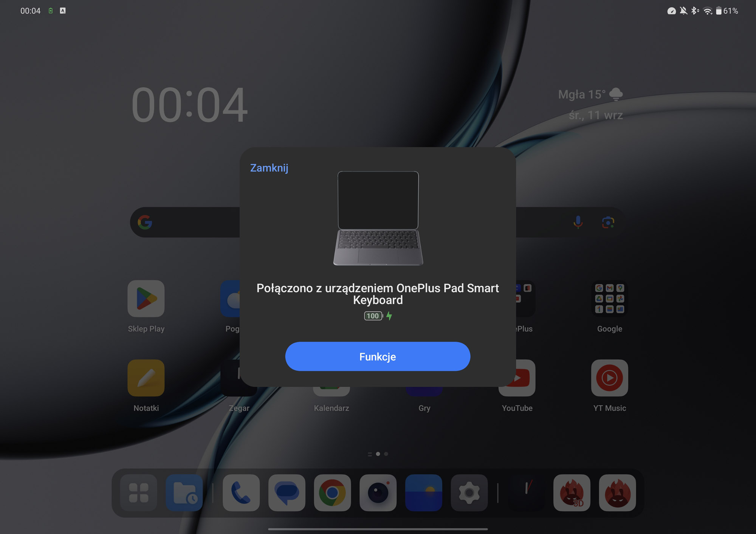The image size is (756, 534).
Task: Open Wiadomości messaging app
Action: (287, 492)
